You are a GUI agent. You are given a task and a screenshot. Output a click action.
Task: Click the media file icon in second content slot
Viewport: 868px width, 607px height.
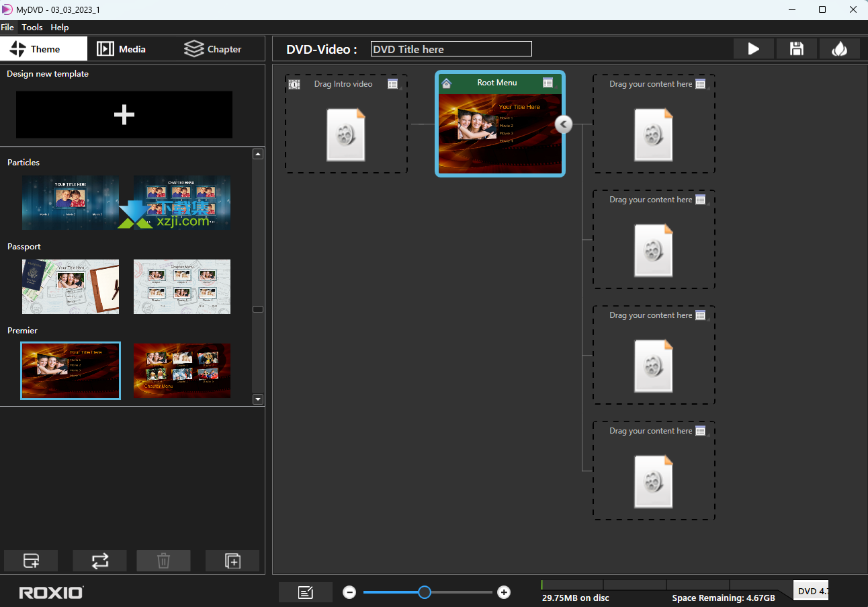tap(654, 251)
